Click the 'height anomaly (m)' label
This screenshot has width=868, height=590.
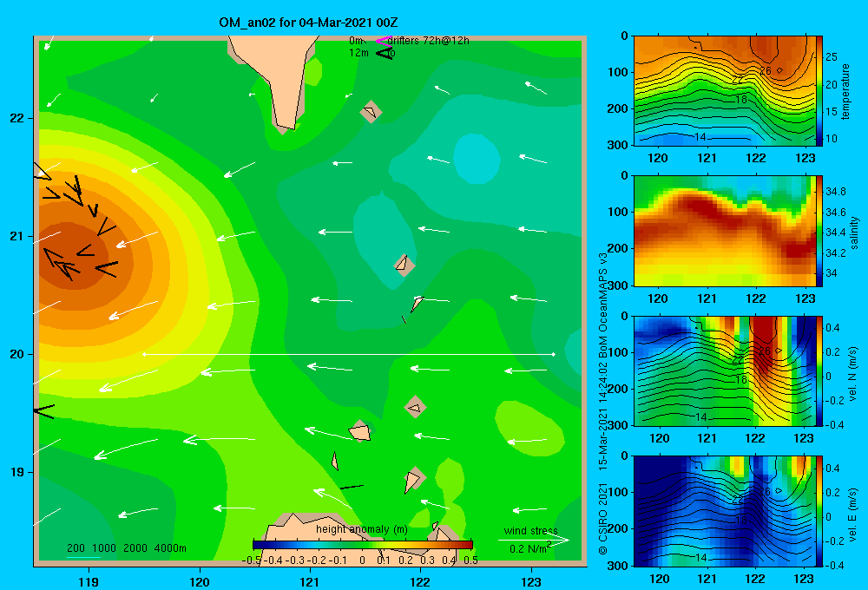[361, 529]
